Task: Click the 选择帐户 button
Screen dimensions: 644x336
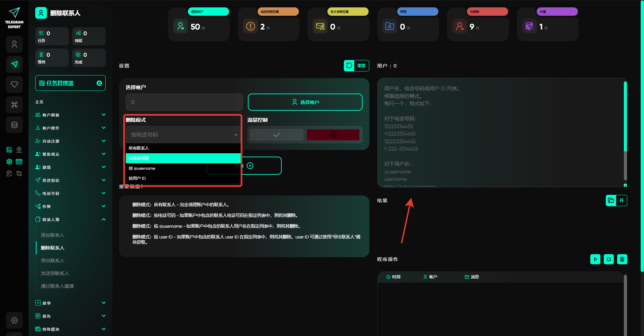Action: click(x=305, y=102)
